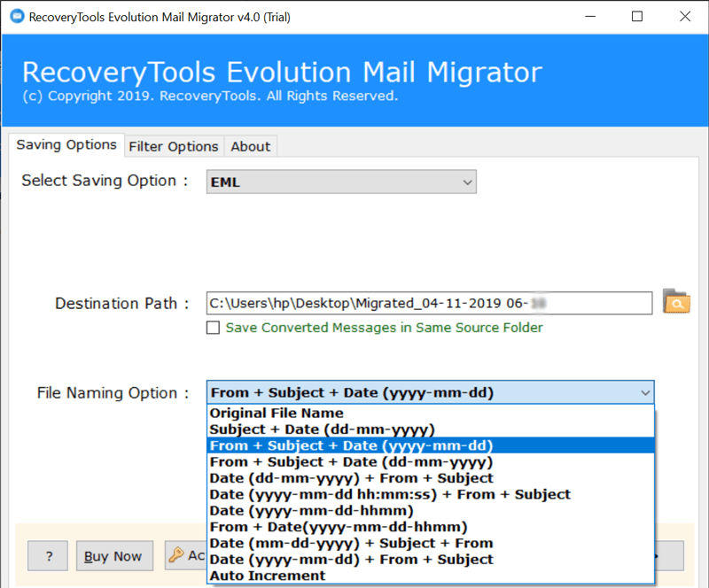Maximize the Mail Migrator window

[x=637, y=17]
